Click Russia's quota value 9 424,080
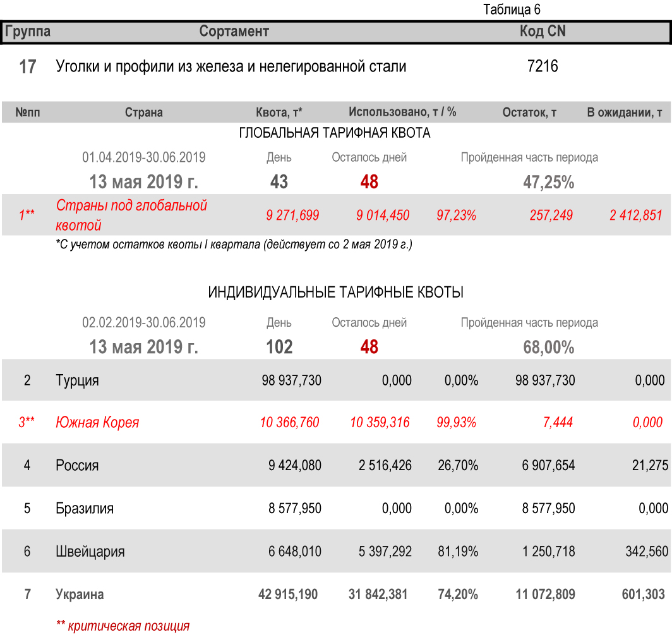672x637 pixels. click(295, 466)
